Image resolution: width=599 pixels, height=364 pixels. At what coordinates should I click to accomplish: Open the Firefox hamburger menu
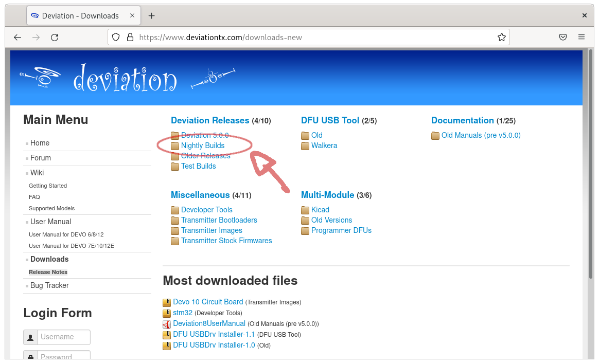tap(582, 37)
